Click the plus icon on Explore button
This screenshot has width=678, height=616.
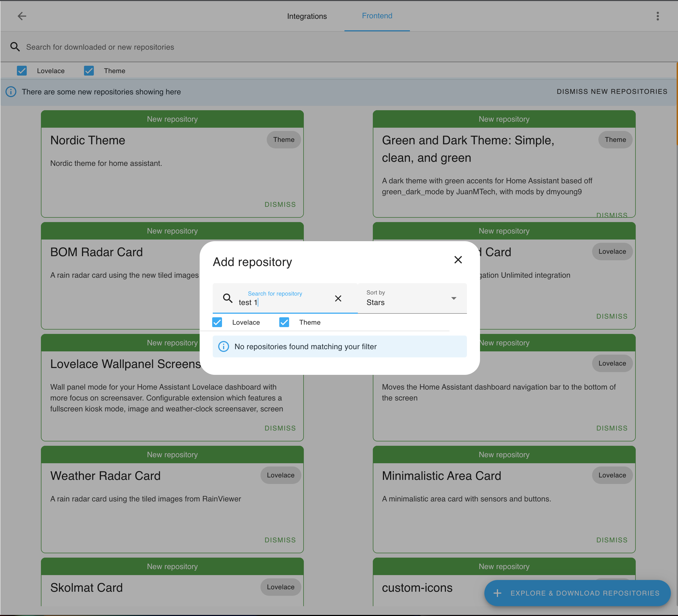pyautogui.click(x=497, y=593)
